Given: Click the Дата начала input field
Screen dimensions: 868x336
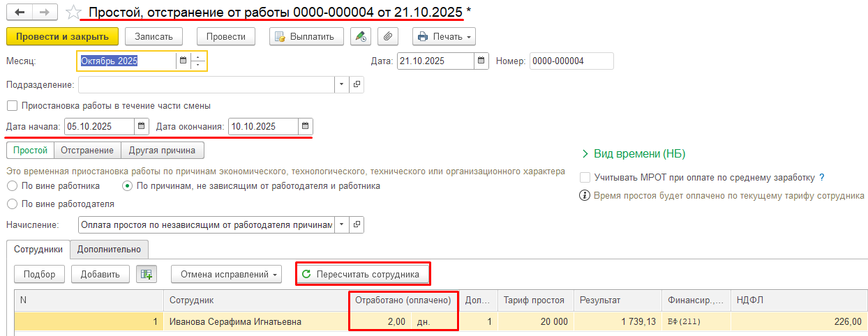Looking at the screenshot, I should coord(99,126).
